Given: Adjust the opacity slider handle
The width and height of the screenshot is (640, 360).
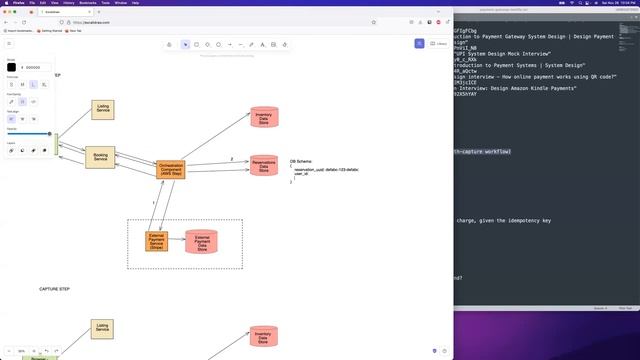Looking at the screenshot, I should (x=49, y=134).
